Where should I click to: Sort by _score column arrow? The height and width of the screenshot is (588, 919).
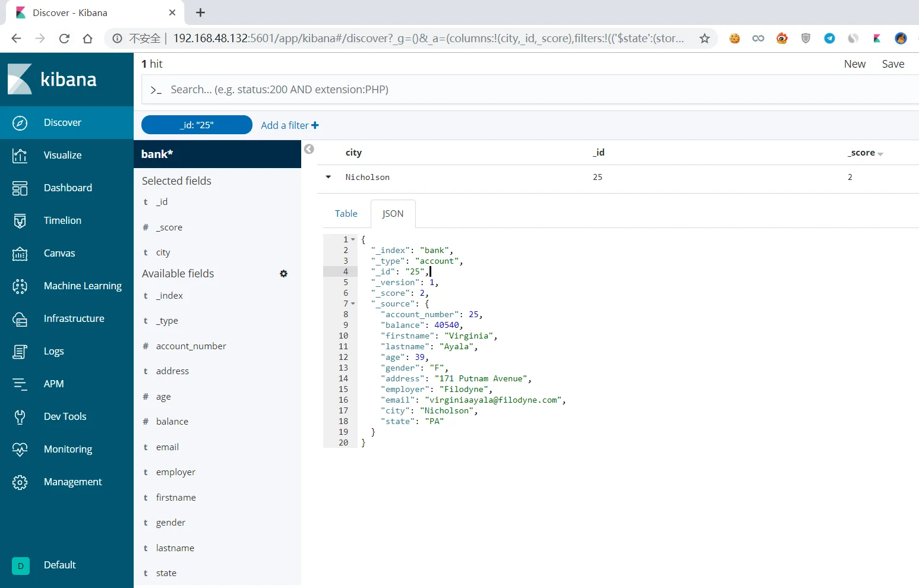coord(880,154)
